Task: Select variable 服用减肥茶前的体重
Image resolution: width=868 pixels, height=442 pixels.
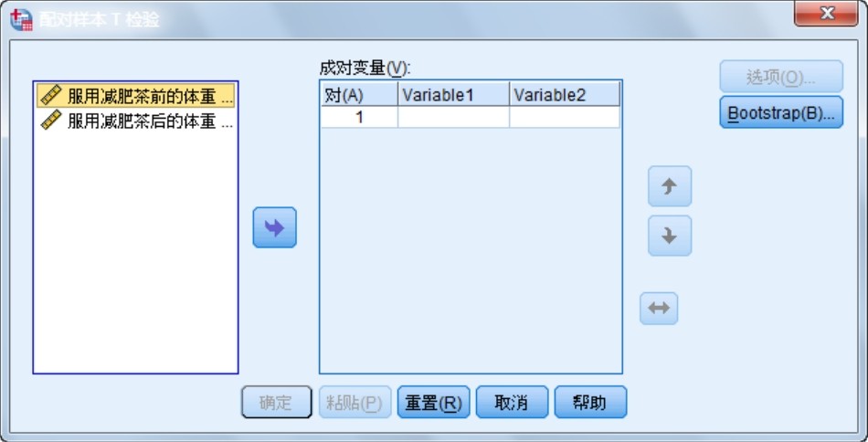Action: coord(135,96)
